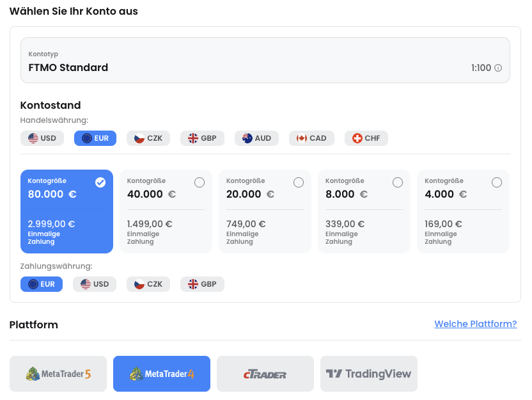Click the 8.000 € account size amount
The width and height of the screenshot is (532, 400).
pos(347,194)
